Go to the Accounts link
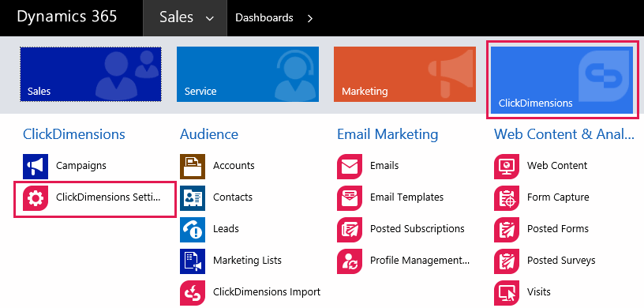The image size is (644, 308). point(234,166)
